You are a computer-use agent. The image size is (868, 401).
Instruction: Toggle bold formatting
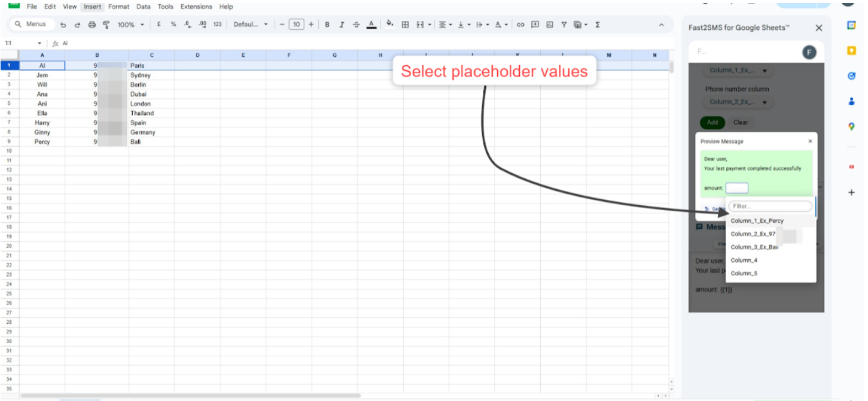(327, 25)
